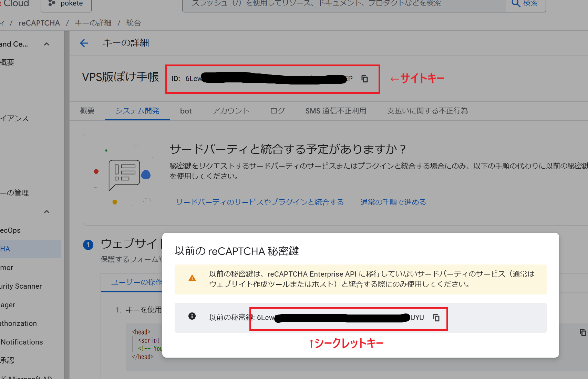Viewport: 588px width, 379px height.
Task: Go to キーの詳細 breadcrumb
Action: coord(93,23)
